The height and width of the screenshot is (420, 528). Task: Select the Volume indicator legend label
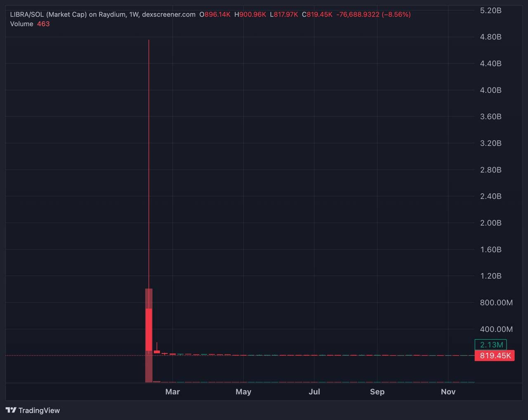tap(21, 24)
